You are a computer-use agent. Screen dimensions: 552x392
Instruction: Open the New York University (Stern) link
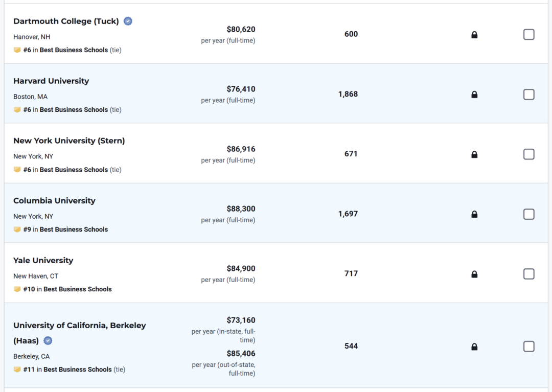(69, 141)
